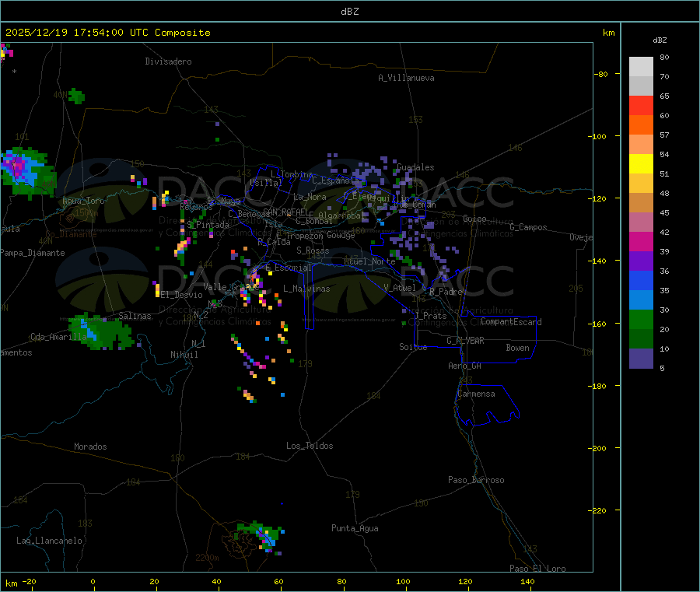Select the A_Villanueva map label
The width and height of the screenshot is (700, 592).
coord(406,78)
